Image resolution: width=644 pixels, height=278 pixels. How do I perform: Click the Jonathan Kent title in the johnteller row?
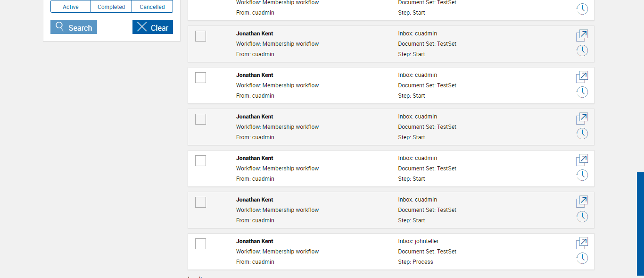click(255, 241)
